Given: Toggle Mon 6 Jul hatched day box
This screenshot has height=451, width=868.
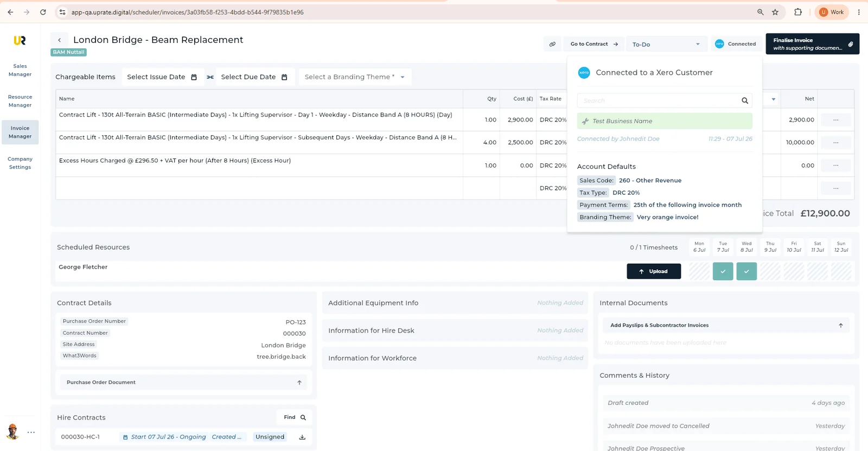Looking at the screenshot, I should pos(699,271).
